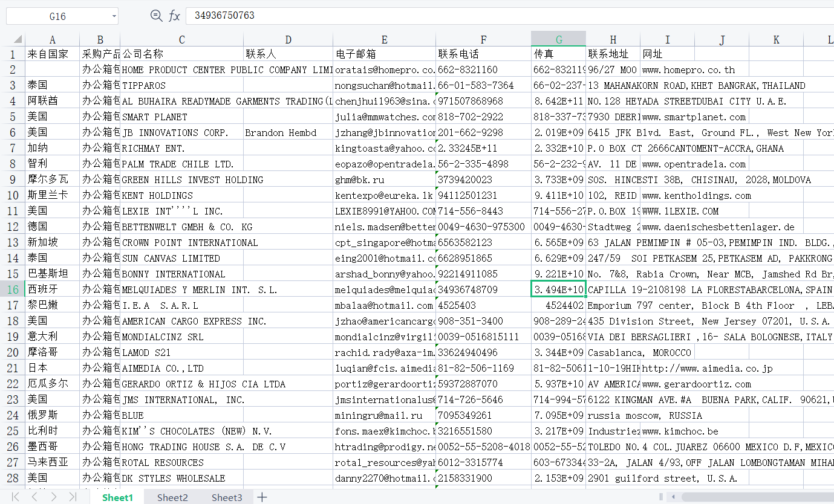Image resolution: width=834 pixels, height=504 pixels.
Task: Go to the previous sheet tab arrow
Action: 34,497
